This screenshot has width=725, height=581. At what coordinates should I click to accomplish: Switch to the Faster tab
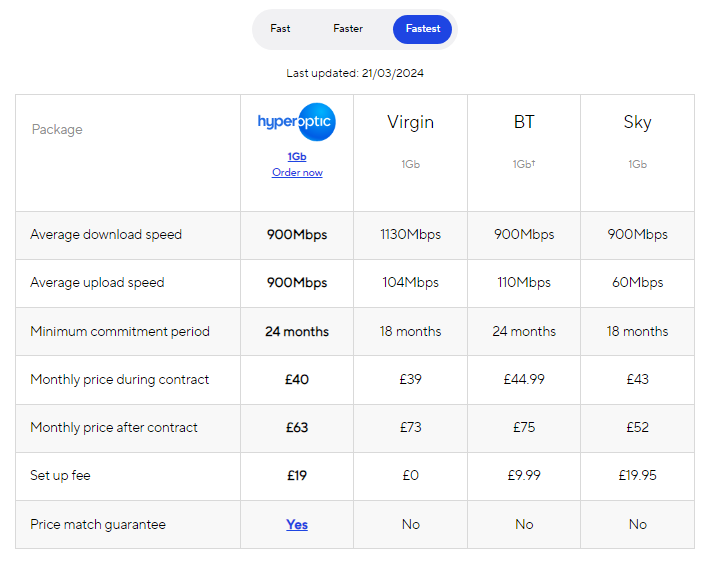pyautogui.click(x=348, y=29)
